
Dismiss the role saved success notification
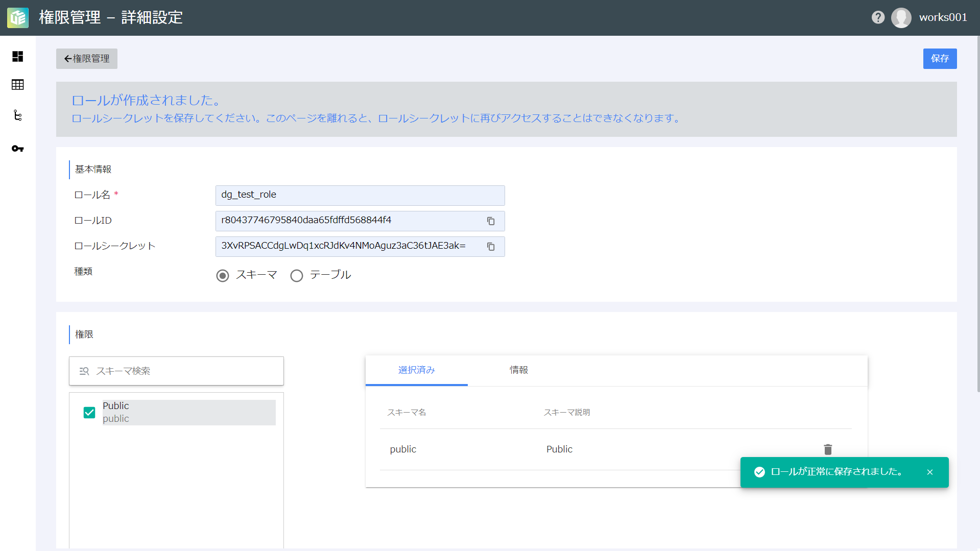(x=929, y=472)
